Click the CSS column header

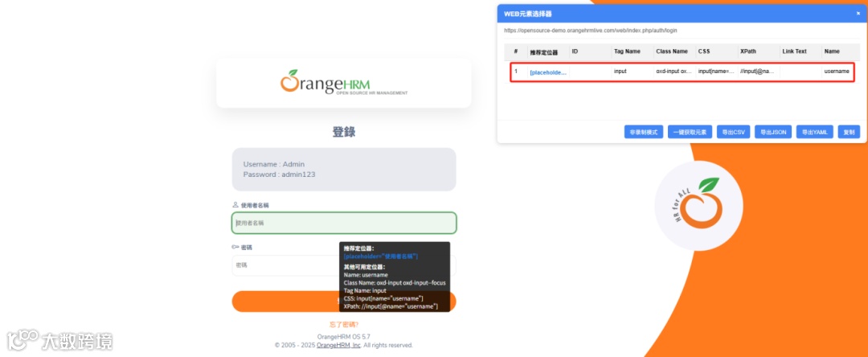[704, 51]
